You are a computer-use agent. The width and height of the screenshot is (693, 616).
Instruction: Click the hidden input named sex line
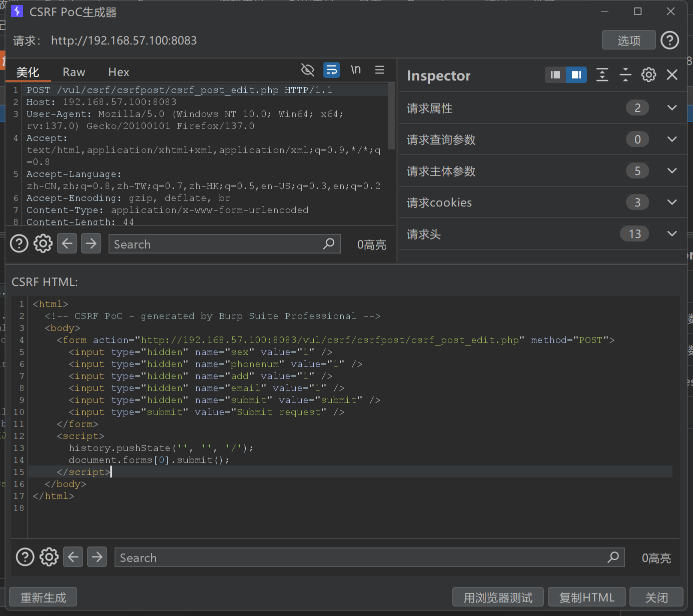200,352
